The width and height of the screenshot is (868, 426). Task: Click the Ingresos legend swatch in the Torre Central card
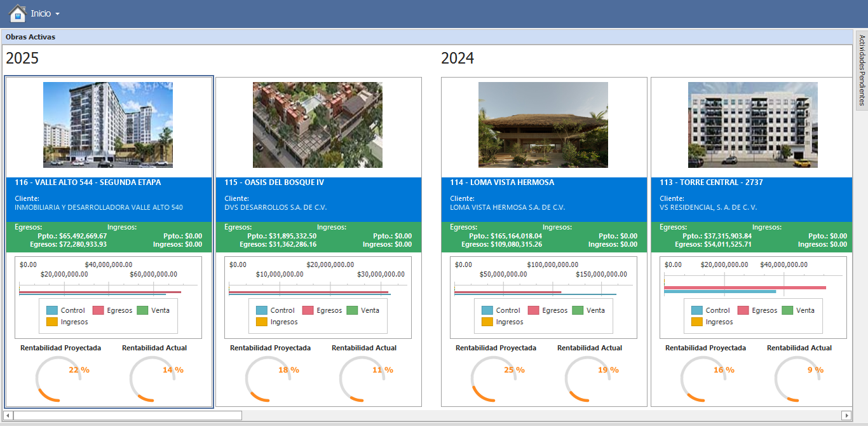click(x=697, y=322)
